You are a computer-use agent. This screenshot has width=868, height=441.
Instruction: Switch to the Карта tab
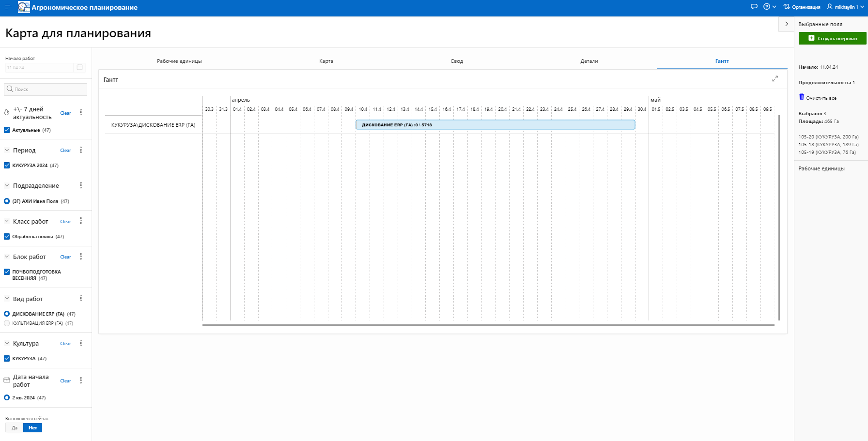coord(326,61)
